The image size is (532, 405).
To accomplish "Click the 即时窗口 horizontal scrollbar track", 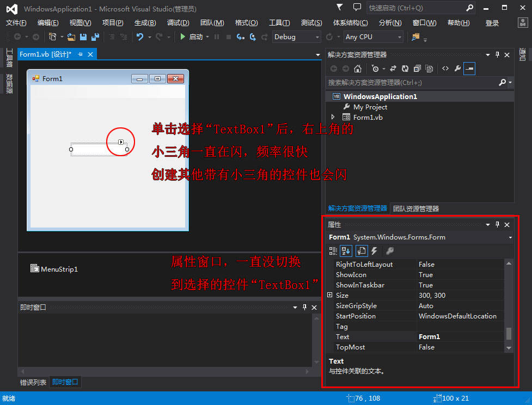I will [165, 372].
